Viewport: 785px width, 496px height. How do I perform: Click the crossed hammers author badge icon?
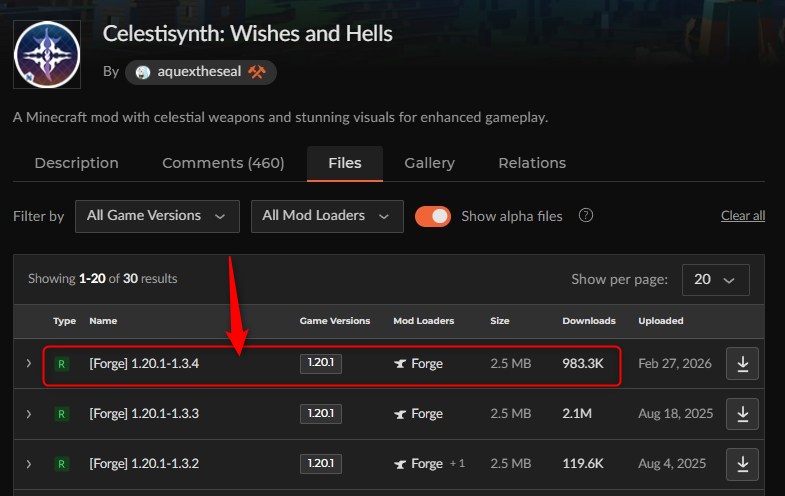pyautogui.click(x=257, y=72)
